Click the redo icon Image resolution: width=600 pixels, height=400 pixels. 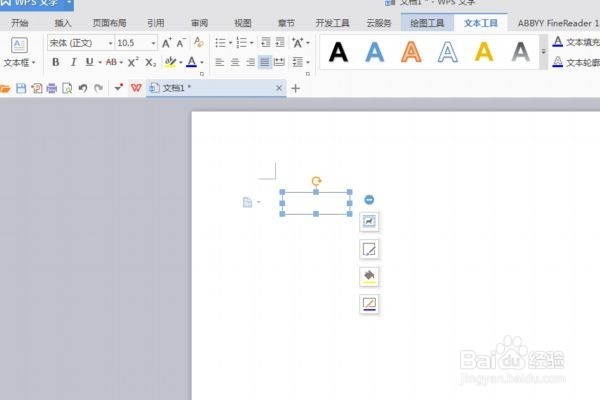coord(99,88)
